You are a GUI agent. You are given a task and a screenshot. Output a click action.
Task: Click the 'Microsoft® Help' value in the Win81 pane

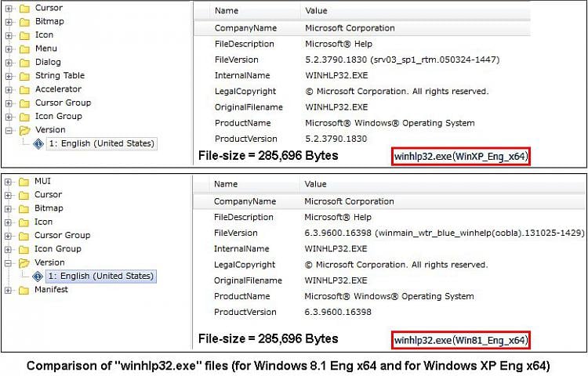click(338, 217)
